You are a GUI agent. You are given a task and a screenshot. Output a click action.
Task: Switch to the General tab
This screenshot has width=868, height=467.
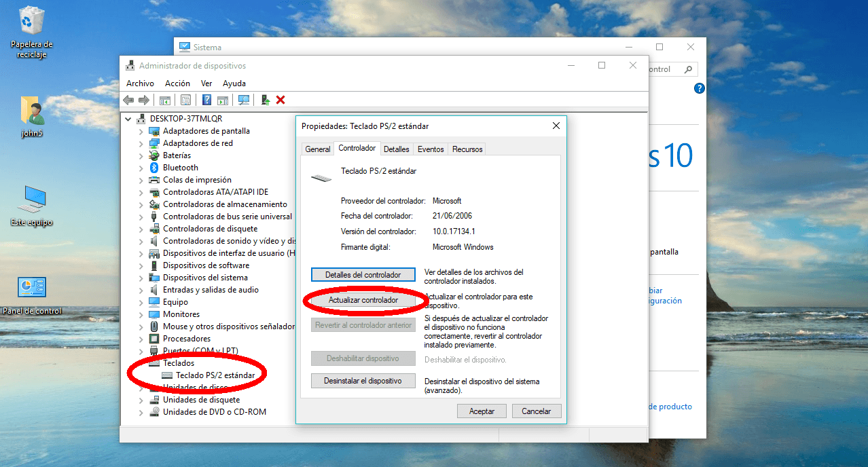click(x=318, y=149)
